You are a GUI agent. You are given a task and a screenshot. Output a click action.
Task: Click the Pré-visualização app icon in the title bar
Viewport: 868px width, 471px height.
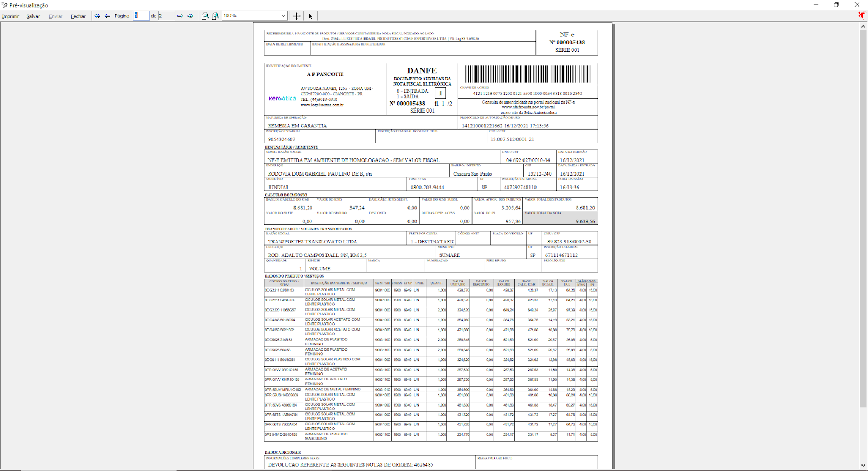tap(5, 5)
